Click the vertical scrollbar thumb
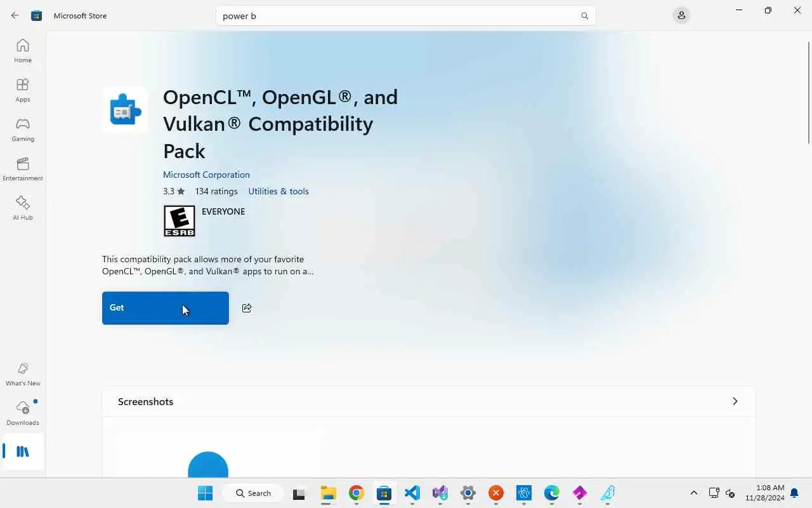 pos(809,92)
